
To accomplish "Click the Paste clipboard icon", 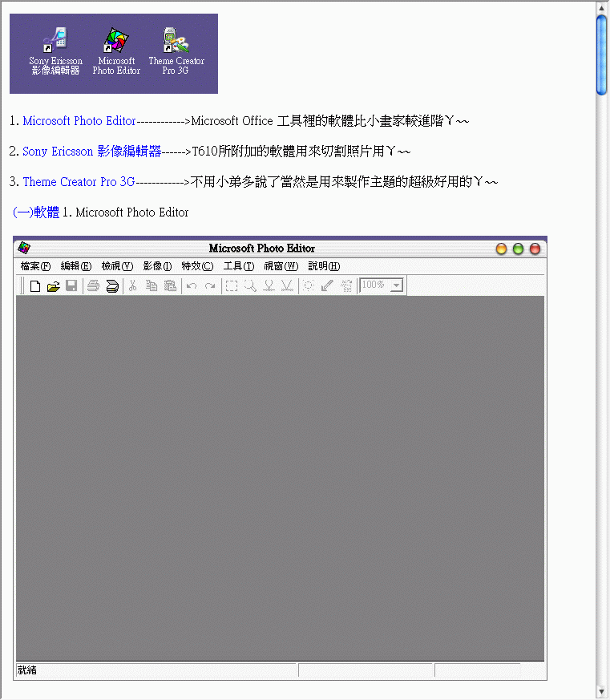I will point(170,285).
